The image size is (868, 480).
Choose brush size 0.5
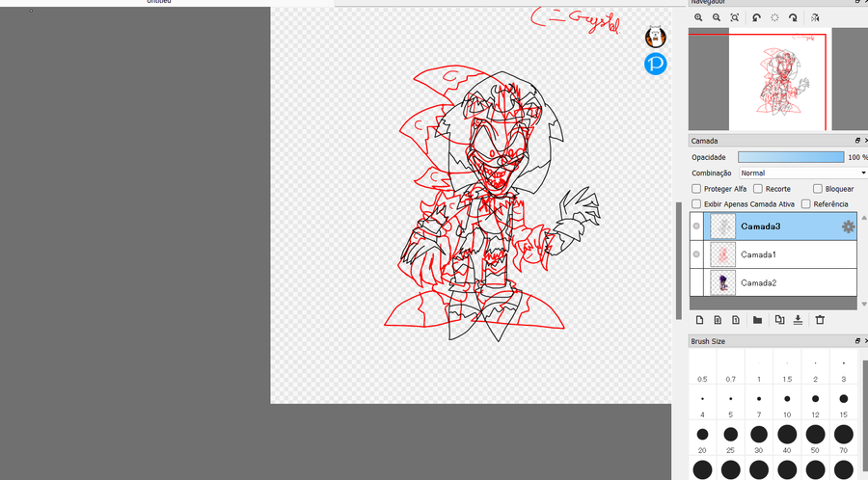tap(702, 367)
